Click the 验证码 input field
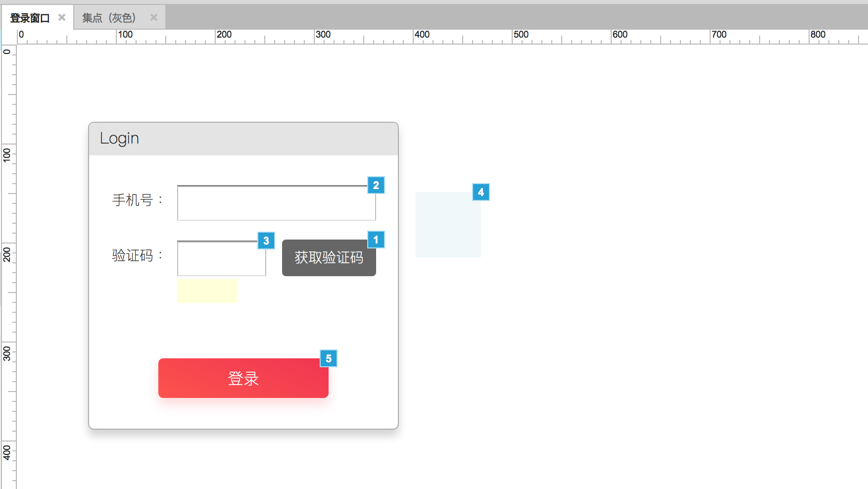This screenshot has height=489, width=868. tap(221, 258)
